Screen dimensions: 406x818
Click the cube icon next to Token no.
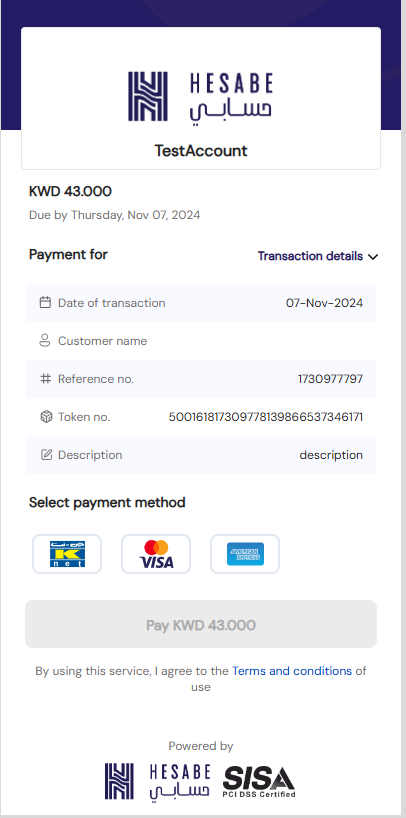pos(46,417)
